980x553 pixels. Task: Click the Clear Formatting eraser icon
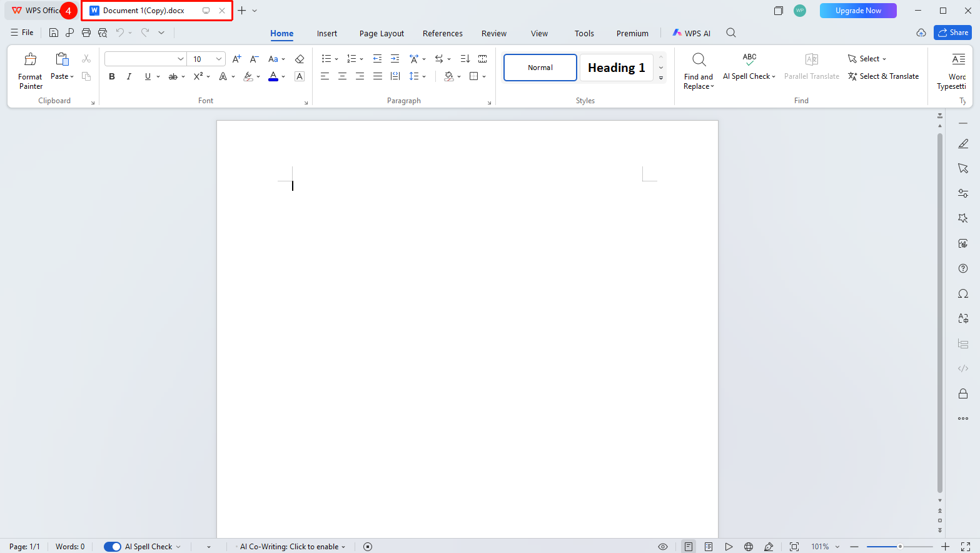(300, 59)
